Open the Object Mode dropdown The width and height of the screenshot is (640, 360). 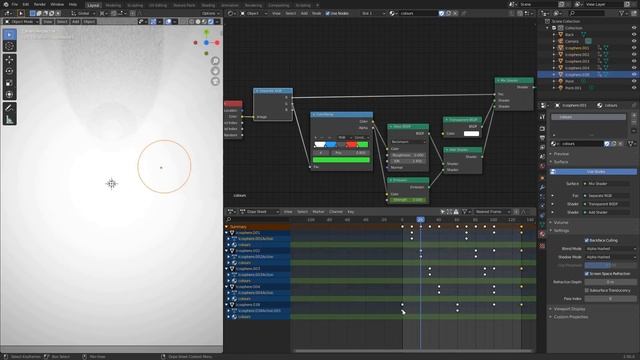[21, 21]
